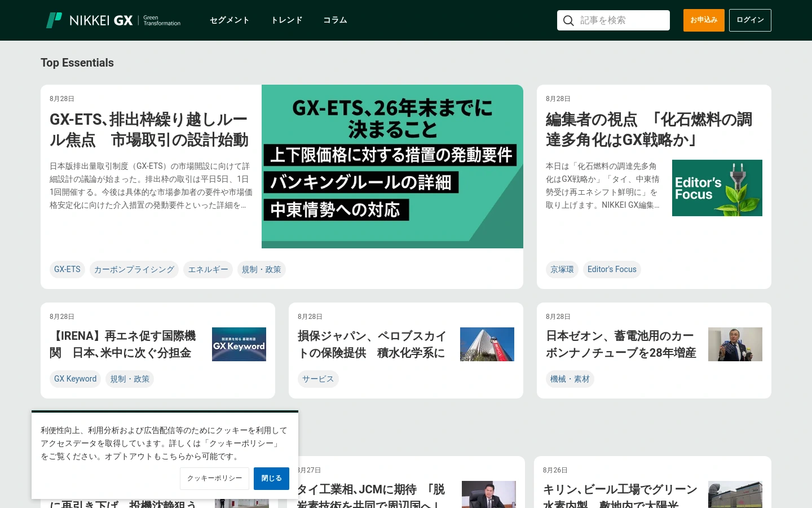This screenshot has width=812, height=508.
Task: Dismiss the cookie notice with 閉じる
Action: [271, 479]
